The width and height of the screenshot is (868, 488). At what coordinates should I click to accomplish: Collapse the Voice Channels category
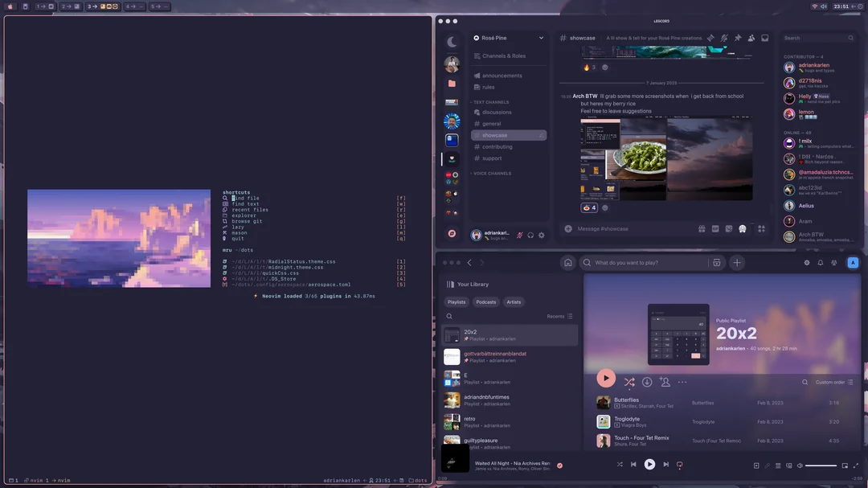492,174
